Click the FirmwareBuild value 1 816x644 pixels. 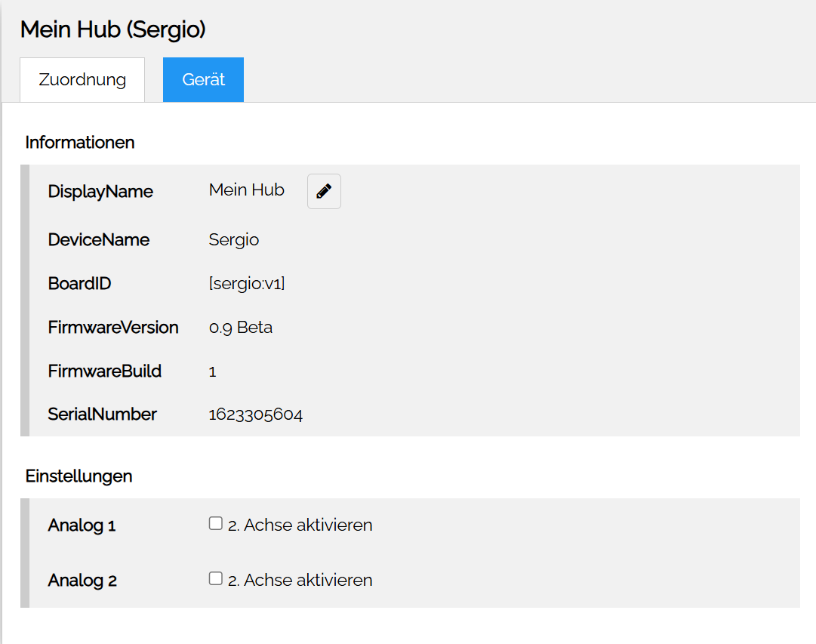(x=212, y=371)
